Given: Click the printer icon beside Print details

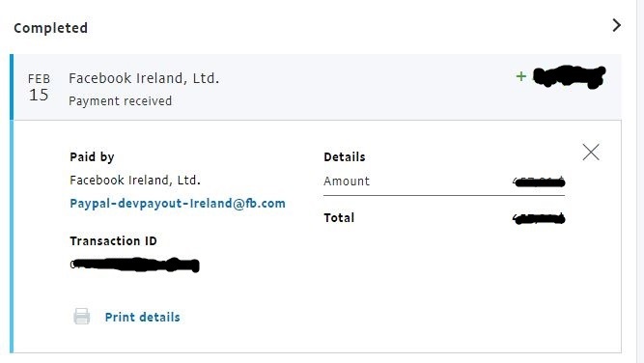Looking at the screenshot, I should coord(82,317).
